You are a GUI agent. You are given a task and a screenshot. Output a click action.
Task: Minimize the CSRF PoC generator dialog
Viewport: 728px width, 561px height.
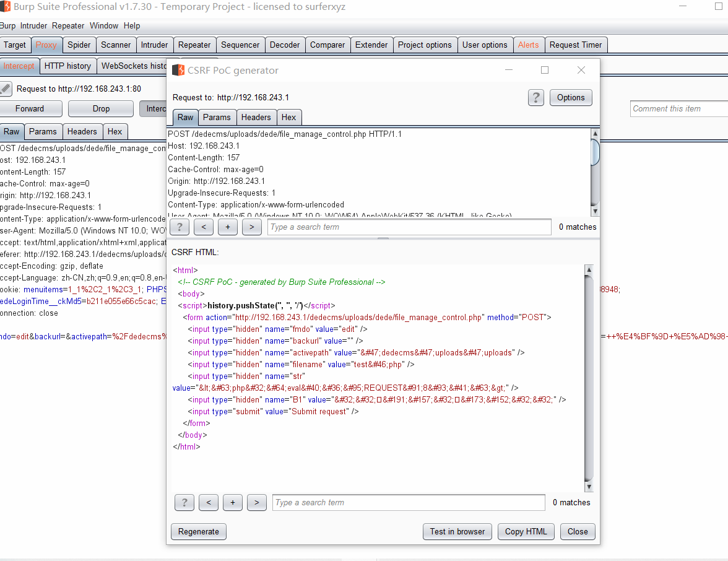pyautogui.click(x=509, y=70)
